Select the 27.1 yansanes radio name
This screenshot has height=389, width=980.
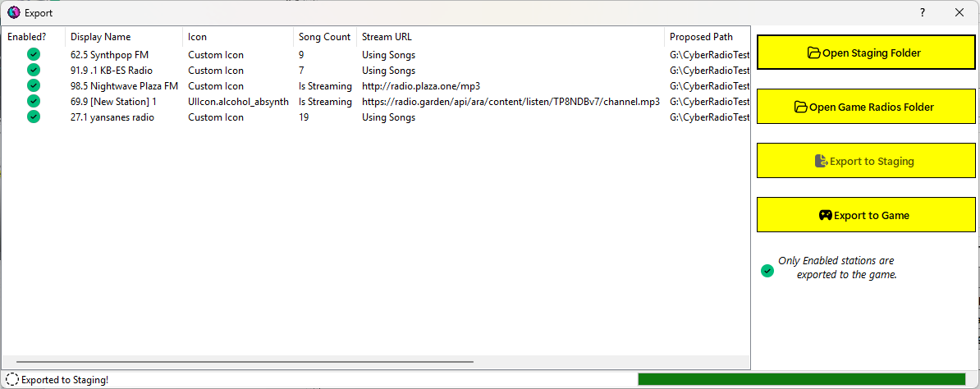coord(112,117)
